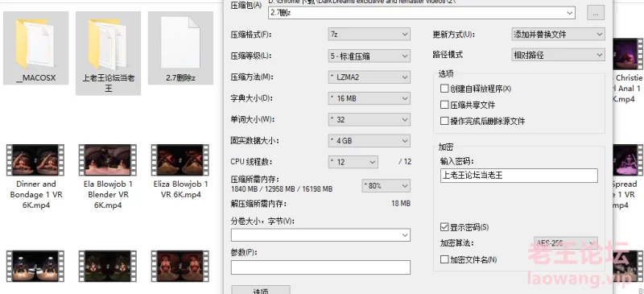The image size is (644, 294).
Task: Open the 固实数据大小 4 GB dropdown
Action: [369, 141]
